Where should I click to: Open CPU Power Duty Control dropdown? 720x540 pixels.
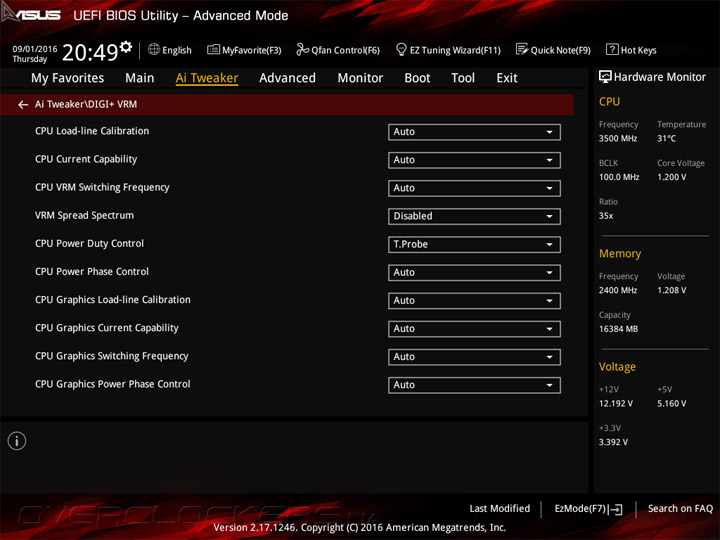tap(474, 244)
